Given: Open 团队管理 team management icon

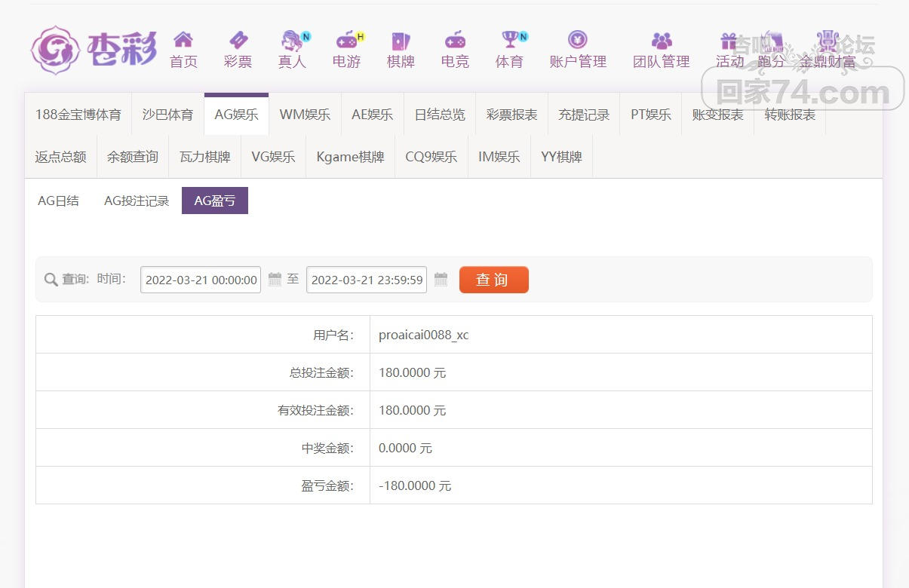Looking at the screenshot, I should 661,40.
